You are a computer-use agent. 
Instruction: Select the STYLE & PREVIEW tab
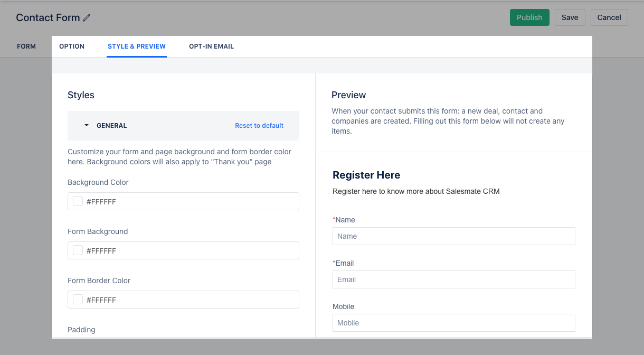pos(137,46)
